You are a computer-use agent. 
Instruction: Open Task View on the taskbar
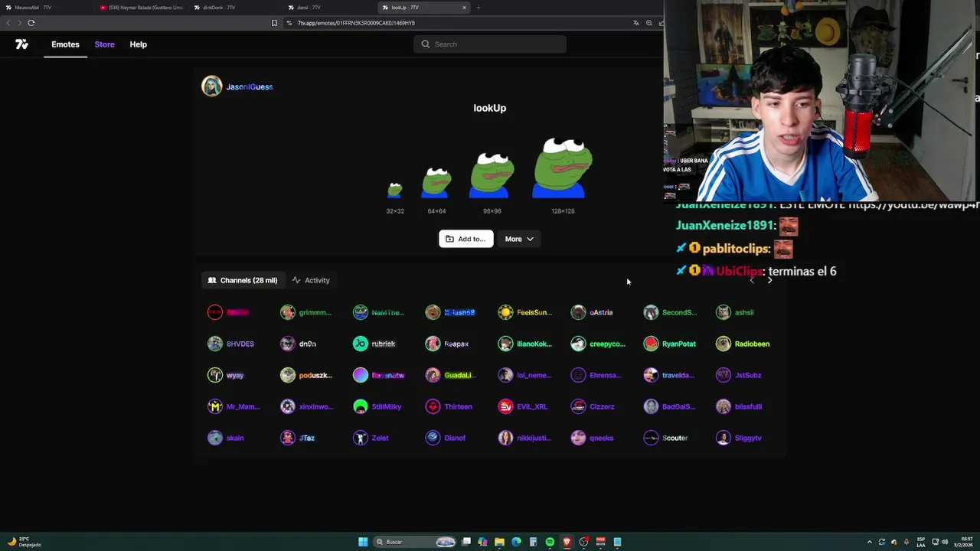[x=465, y=542]
